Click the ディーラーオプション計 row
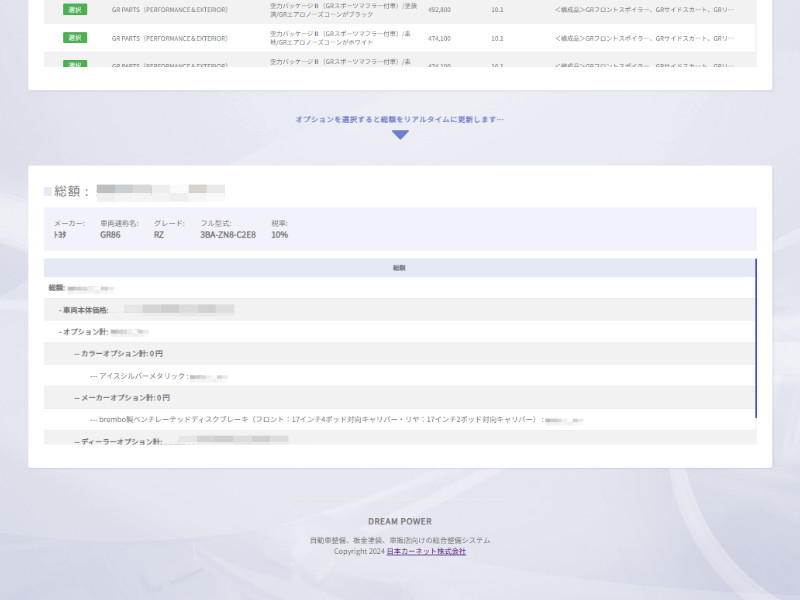This screenshot has width=800, height=600. pos(399,438)
